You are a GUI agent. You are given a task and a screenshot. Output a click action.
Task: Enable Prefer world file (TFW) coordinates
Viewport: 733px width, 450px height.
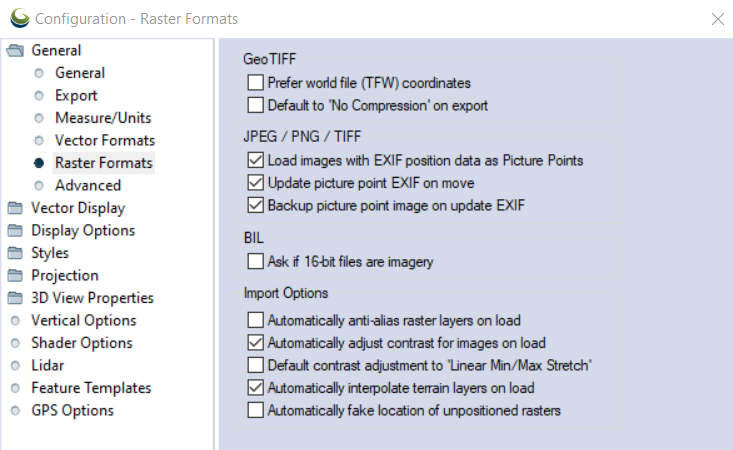pyautogui.click(x=255, y=83)
